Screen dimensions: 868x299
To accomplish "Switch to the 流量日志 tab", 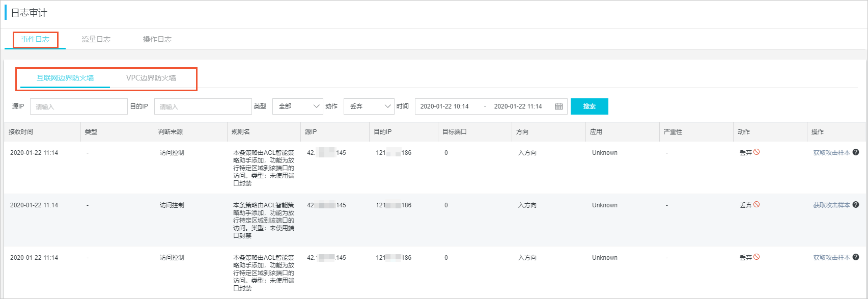I will (96, 39).
